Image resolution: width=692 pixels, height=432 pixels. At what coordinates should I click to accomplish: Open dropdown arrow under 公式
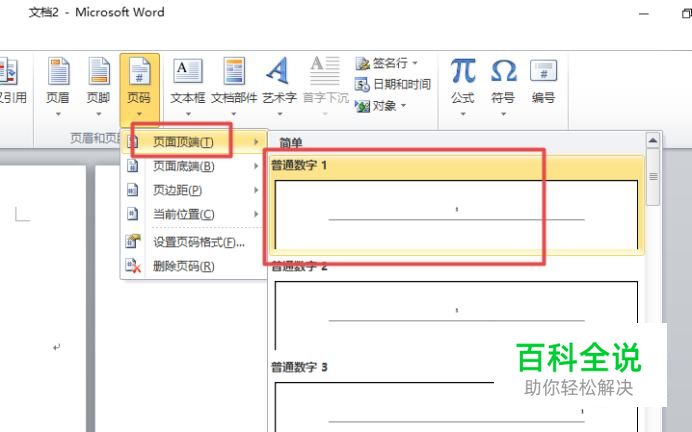click(x=463, y=114)
